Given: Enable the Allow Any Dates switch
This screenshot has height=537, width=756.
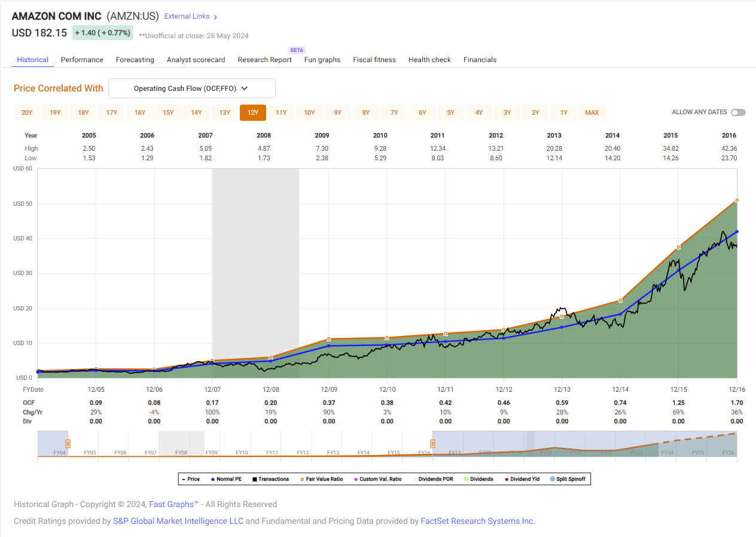Looking at the screenshot, I should point(738,112).
